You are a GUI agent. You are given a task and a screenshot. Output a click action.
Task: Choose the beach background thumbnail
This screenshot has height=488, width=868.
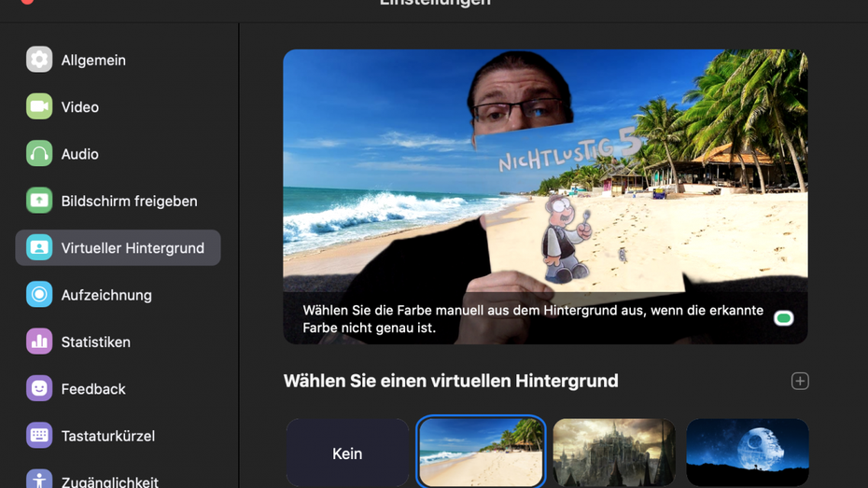point(481,452)
